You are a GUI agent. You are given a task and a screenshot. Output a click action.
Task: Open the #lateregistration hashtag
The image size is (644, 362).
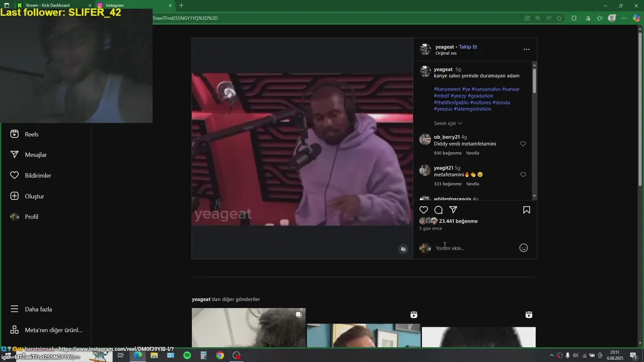[472, 109]
